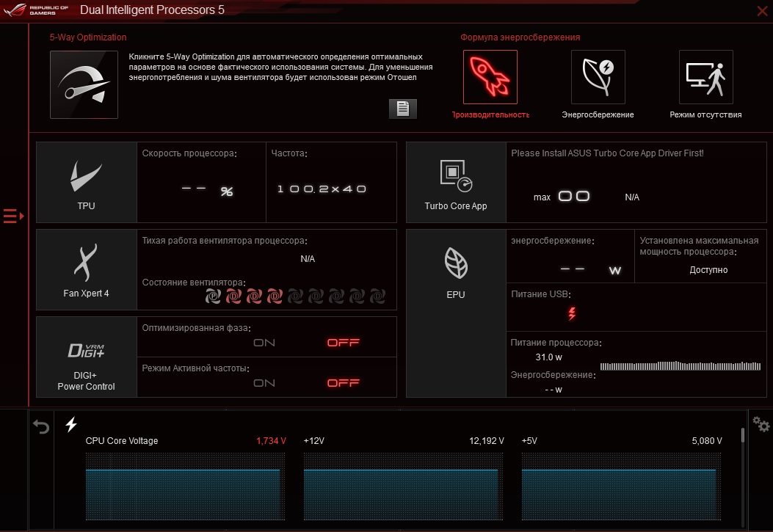Click the +12V voltage graph
This screenshot has width=773, height=532.
tap(403, 487)
